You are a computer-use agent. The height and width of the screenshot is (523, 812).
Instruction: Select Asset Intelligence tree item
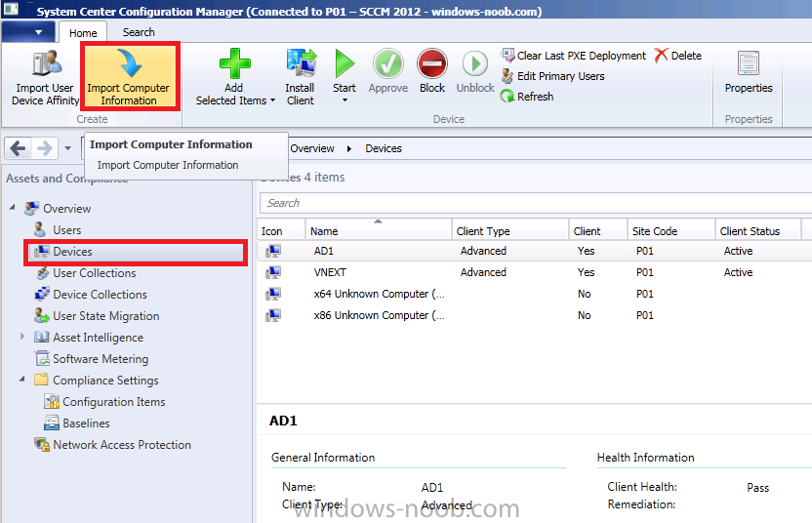click(x=98, y=337)
